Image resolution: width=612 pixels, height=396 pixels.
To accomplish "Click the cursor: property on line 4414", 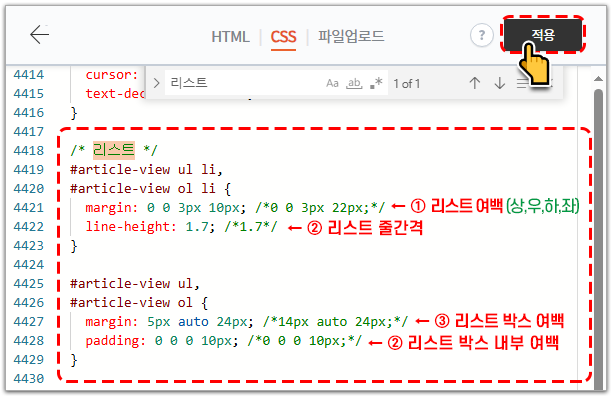I will [x=112, y=75].
